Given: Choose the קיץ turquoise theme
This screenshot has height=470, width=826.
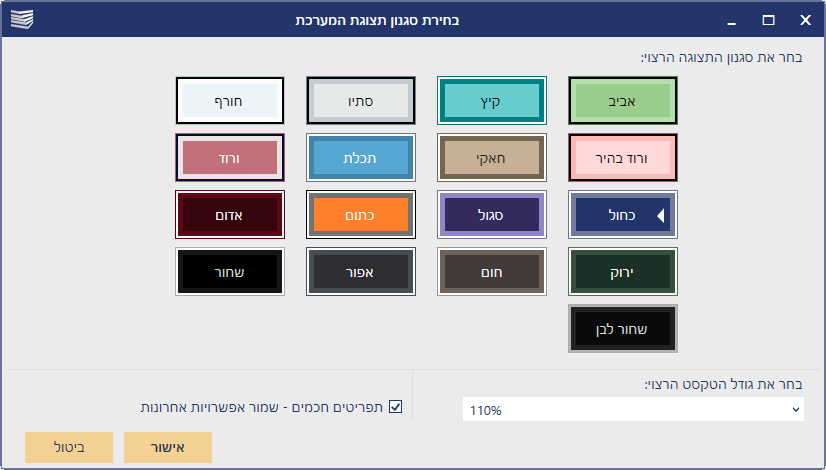Looking at the screenshot, I should [491, 101].
